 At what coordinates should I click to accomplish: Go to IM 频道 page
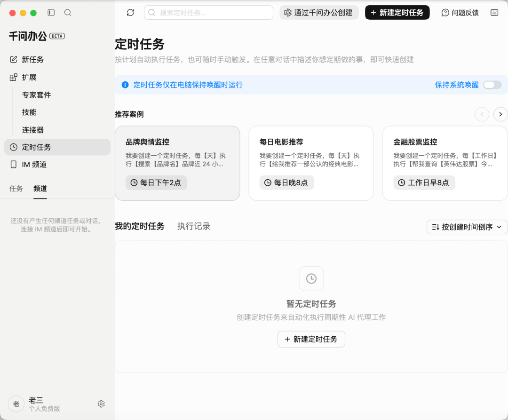[57, 165]
